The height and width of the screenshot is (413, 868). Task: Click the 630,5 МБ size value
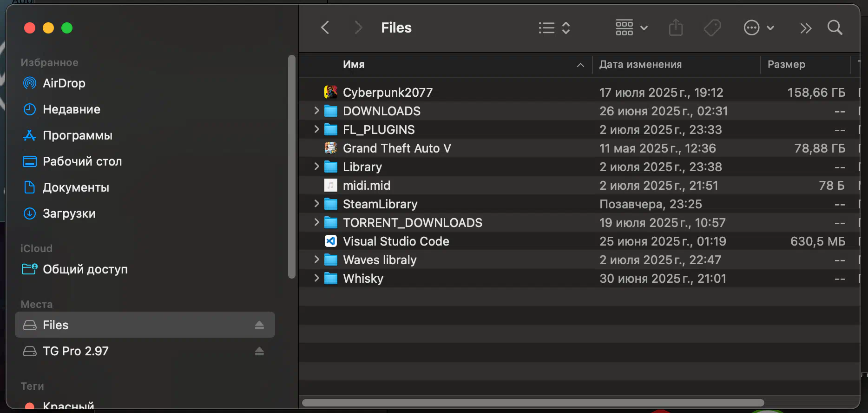point(818,241)
